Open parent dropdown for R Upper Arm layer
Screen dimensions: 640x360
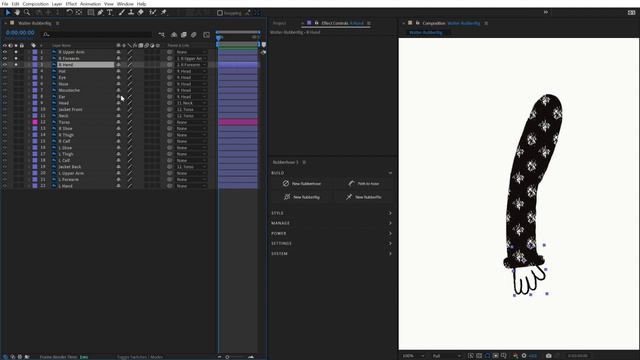[191, 52]
